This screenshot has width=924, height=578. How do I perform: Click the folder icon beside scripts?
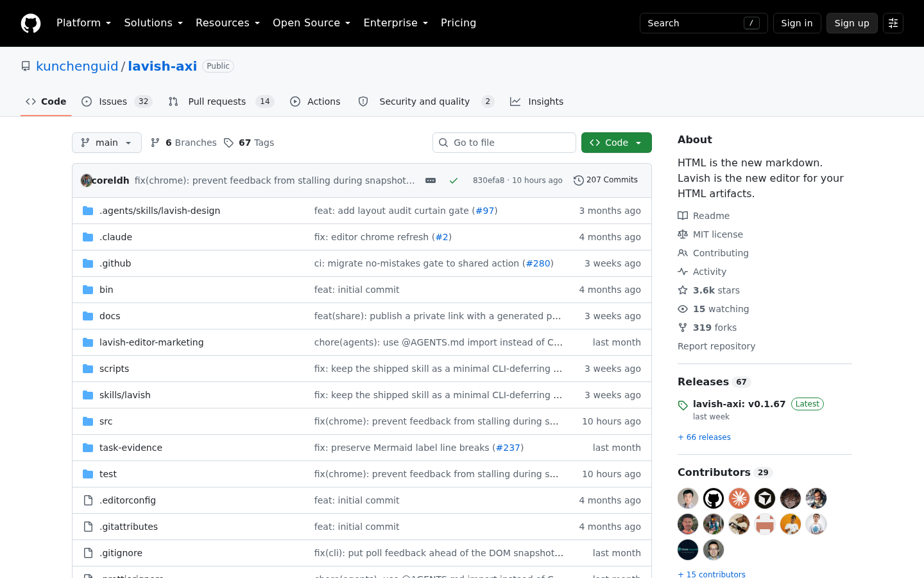pyautogui.click(x=88, y=369)
